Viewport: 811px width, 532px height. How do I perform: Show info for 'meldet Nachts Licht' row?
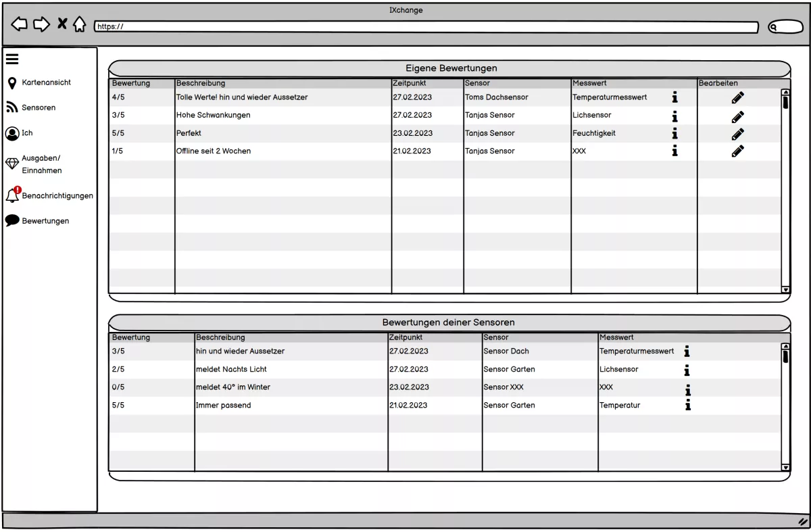point(687,370)
